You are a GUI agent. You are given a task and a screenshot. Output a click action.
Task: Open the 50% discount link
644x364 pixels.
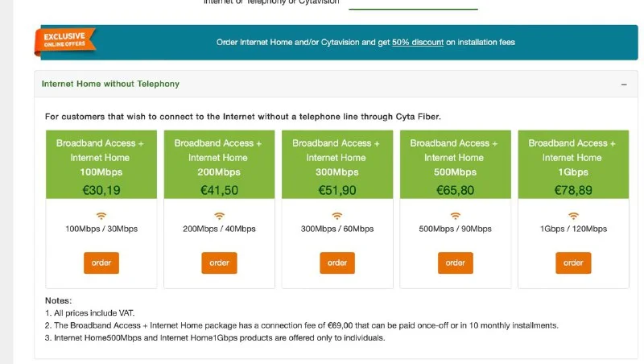(418, 42)
